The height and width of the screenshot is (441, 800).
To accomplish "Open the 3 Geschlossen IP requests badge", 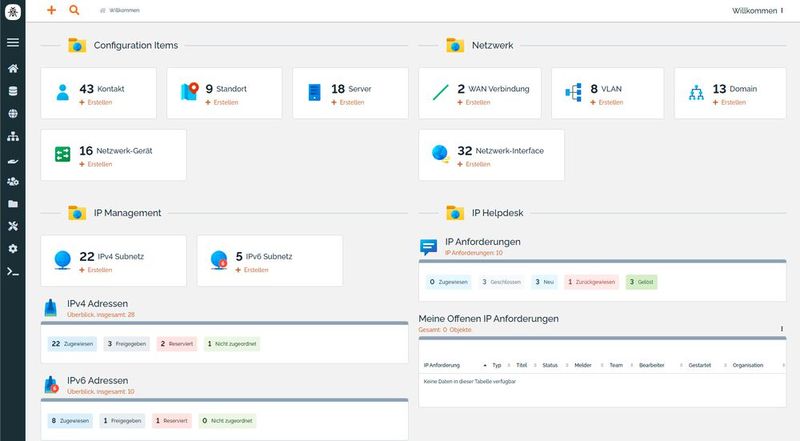I will [502, 282].
